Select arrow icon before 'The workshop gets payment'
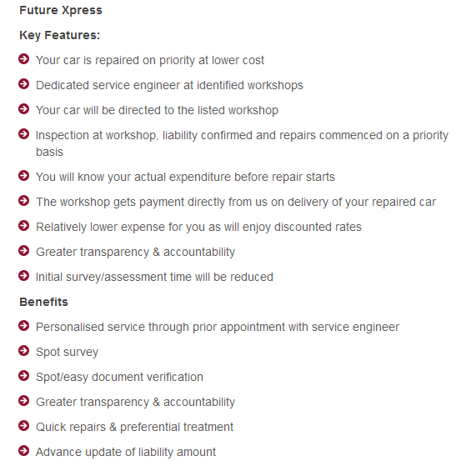Image resolution: width=456 pixels, height=476 pixels. point(23,201)
